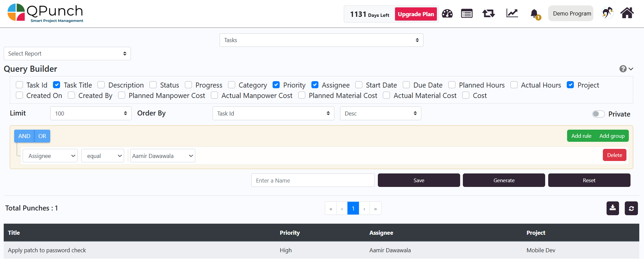This screenshot has height=260, width=644.
Task: Refresh the results table icon
Action: coord(631,208)
